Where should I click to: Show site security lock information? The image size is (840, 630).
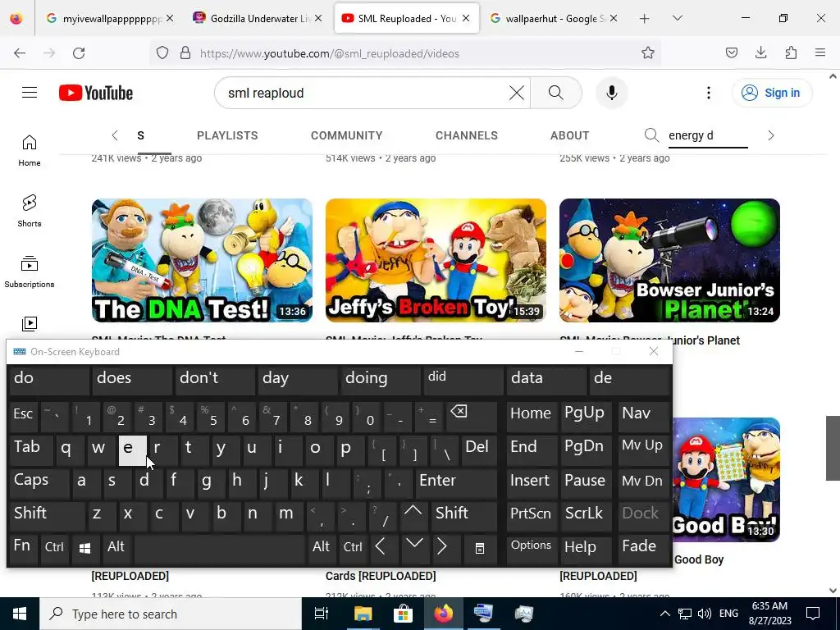click(x=185, y=53)
